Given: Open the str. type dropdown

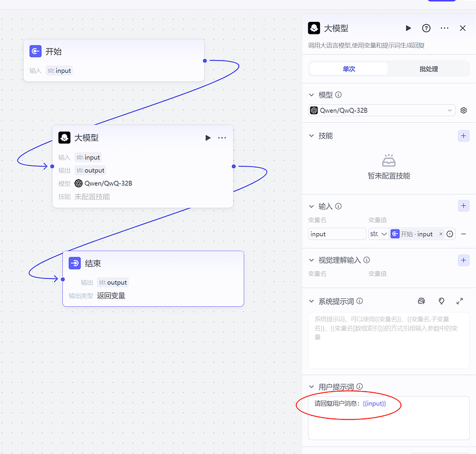Looking at the screenshot, I should coord(379,234).
